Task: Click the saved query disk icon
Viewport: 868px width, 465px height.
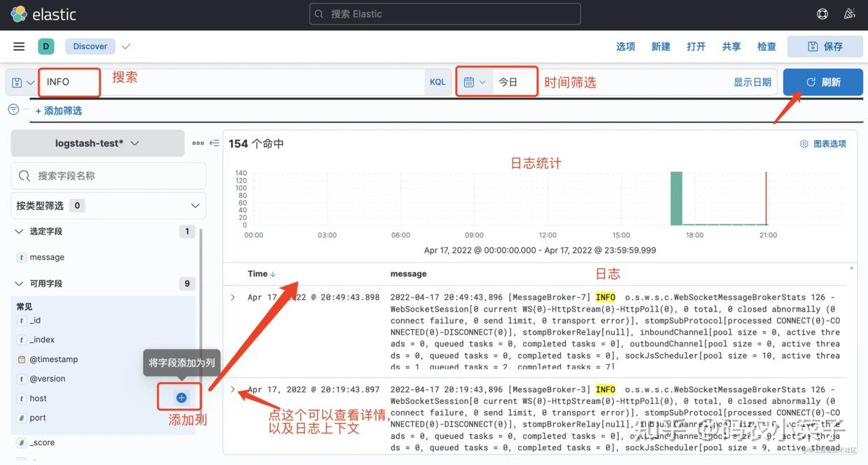Action: pyautogui.click(x=15, y=82)
